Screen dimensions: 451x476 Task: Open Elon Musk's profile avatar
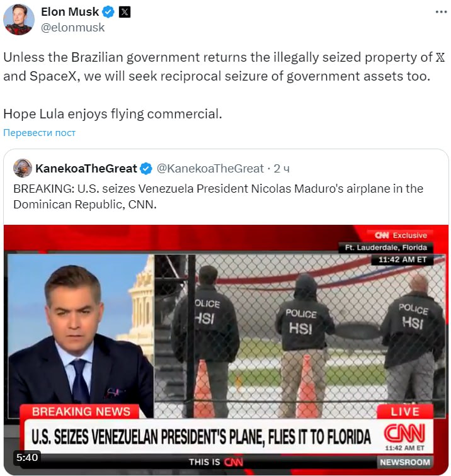click(x=19, y=20)
